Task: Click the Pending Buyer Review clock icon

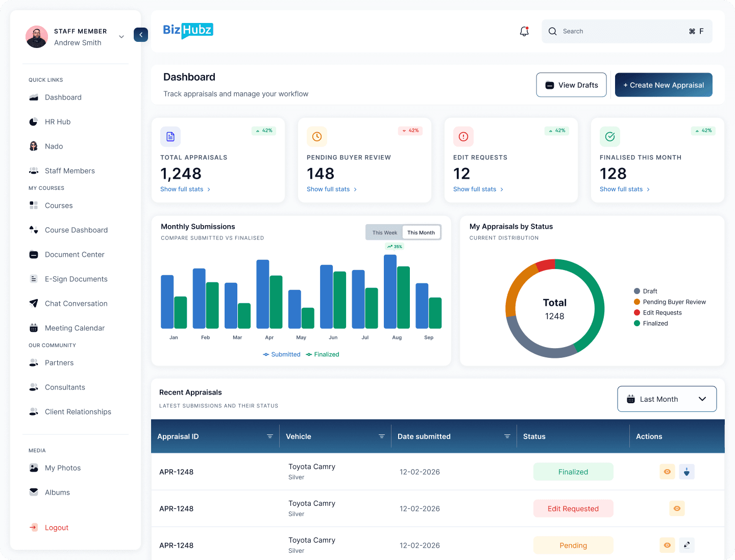Action: (x=317, y=137)
